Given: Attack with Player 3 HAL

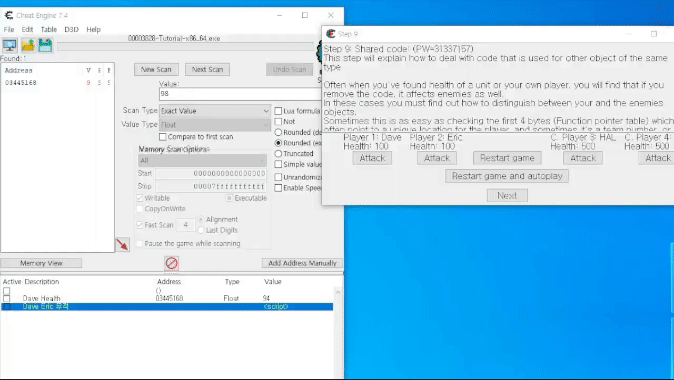Looking at the screenshot, I should 583,158.
